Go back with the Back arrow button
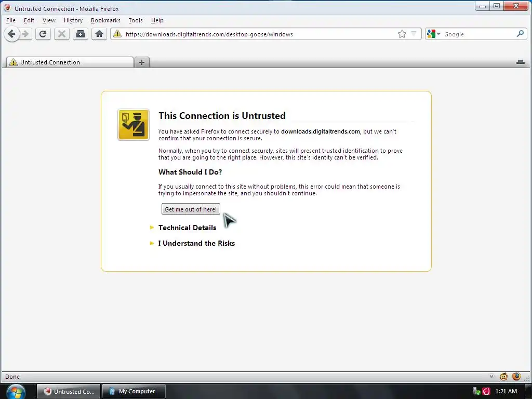The image size is (532, 399). click(12, 34)
